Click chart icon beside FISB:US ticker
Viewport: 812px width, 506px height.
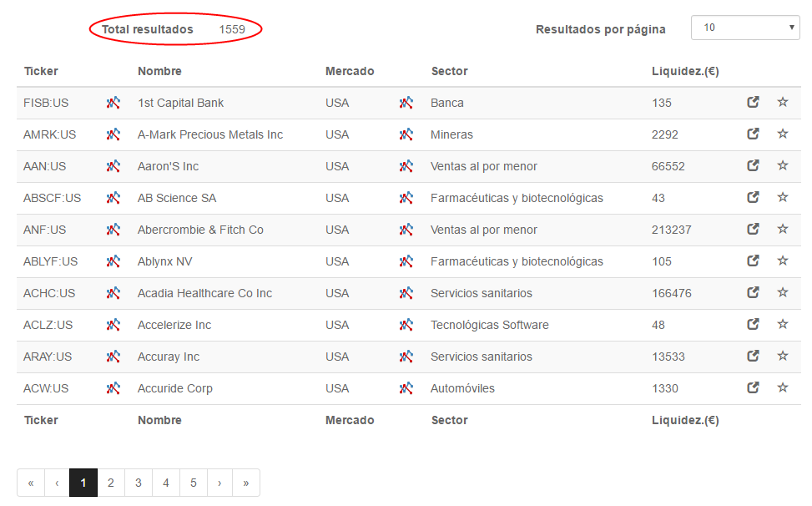[113, 103]
